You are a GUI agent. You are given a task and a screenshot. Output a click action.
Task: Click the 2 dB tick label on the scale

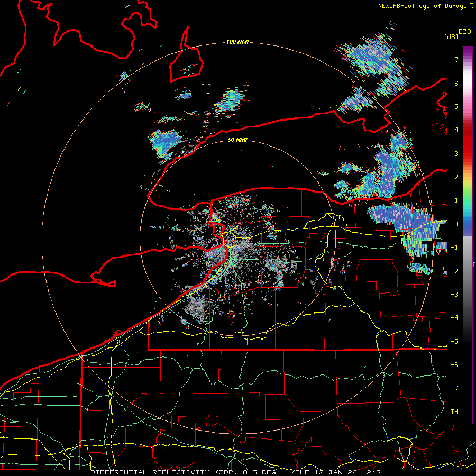click(x=456, y=177)
